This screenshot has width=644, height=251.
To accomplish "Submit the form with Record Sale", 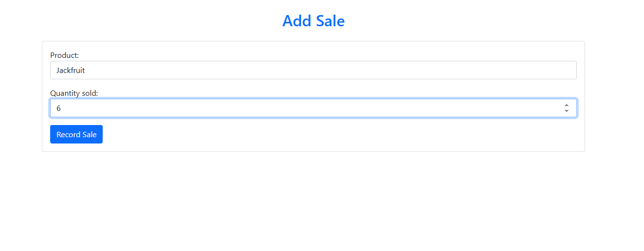I will [x=76, y=134].
